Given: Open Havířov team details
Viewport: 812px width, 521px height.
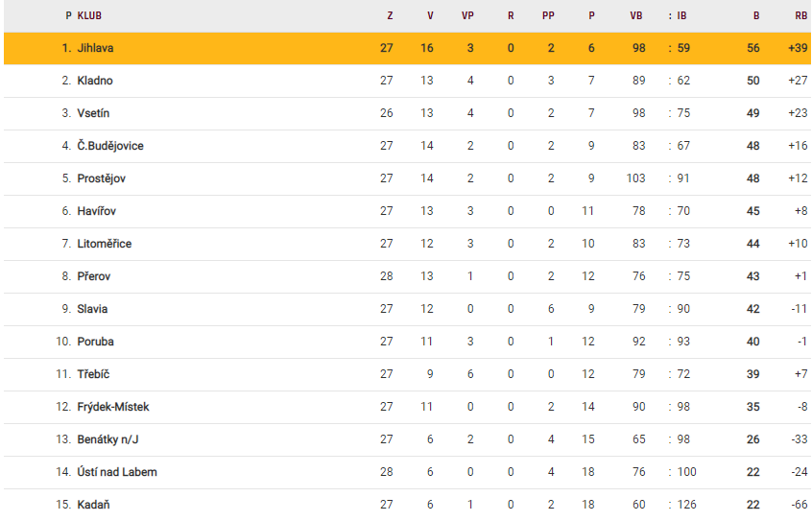Looking at the screenshot, I should pyautogui.click(x=96, y=211).
